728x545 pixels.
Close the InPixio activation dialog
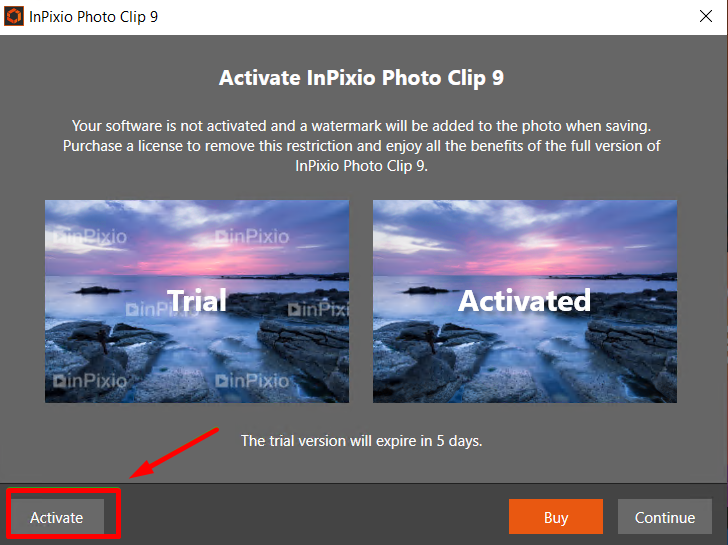pos(706,16)
